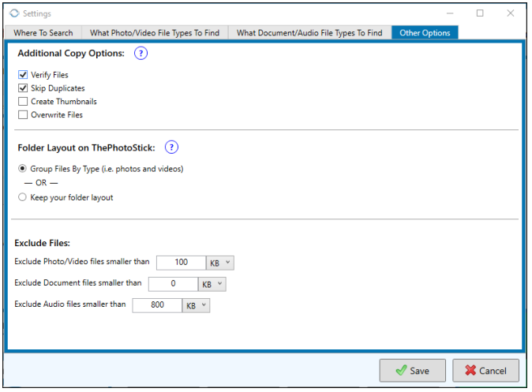This screenshot has width=532, height=392.
Task: Select Keep your folder layout option
Action: pyautogui.click(x=22, y=197)
